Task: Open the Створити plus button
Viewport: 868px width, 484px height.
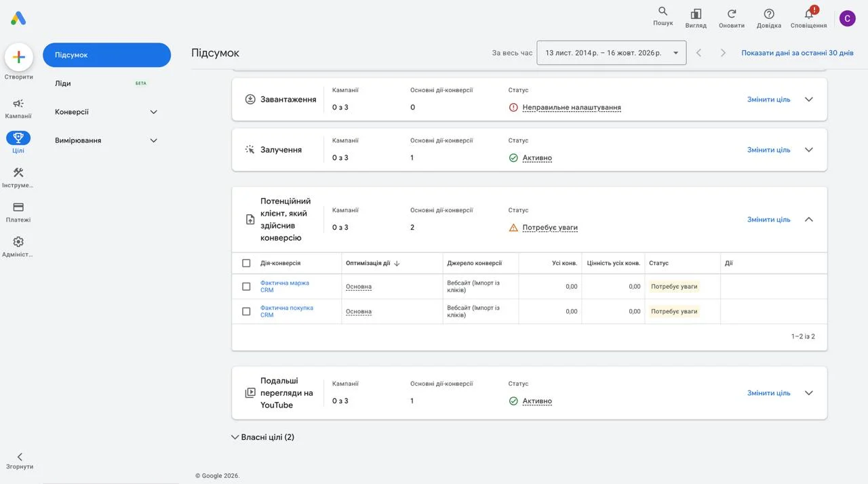Action: point(19,57)
